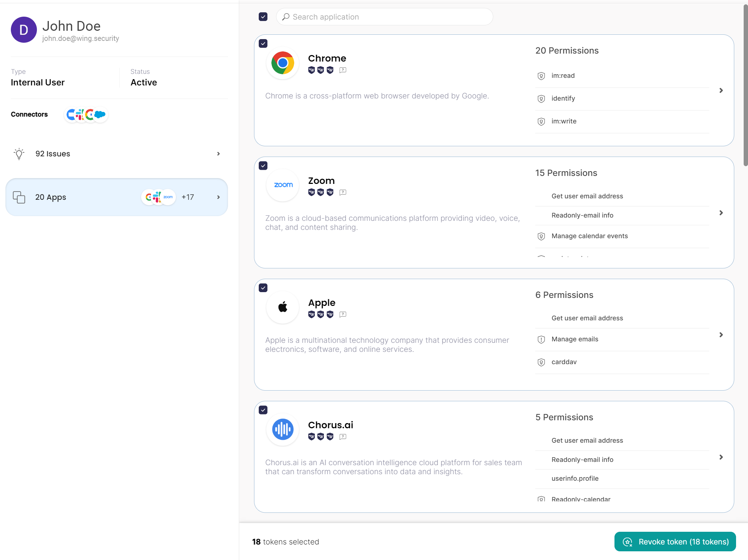The width and height of the screenshot is (748, 560).
Task: Click the warning shield icon beside Manage emails
Action: [541, 340]
